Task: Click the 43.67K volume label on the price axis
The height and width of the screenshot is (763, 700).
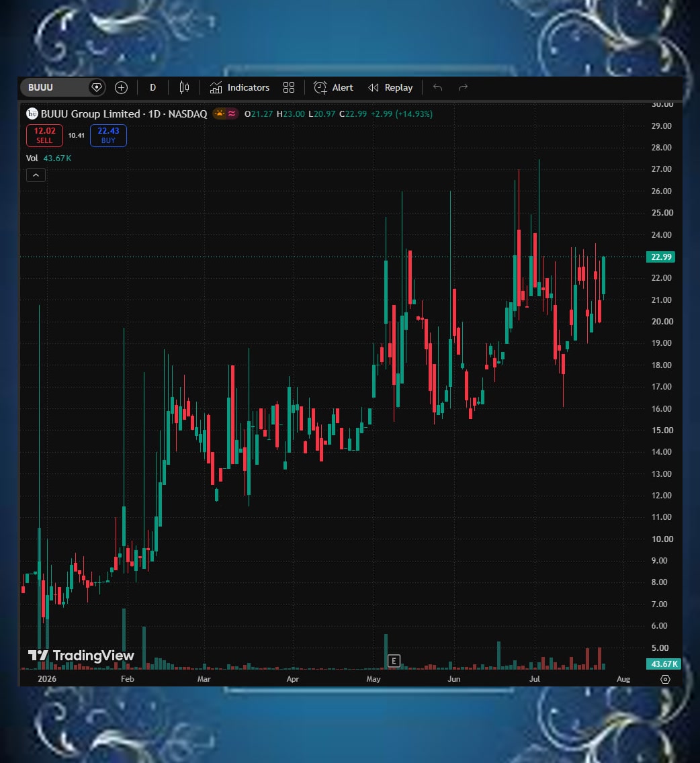Action: tap(664, 664)
